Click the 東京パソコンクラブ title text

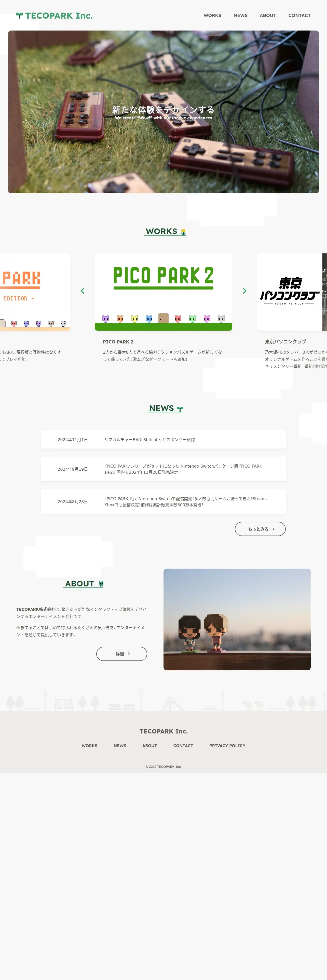tap(285, 342)
